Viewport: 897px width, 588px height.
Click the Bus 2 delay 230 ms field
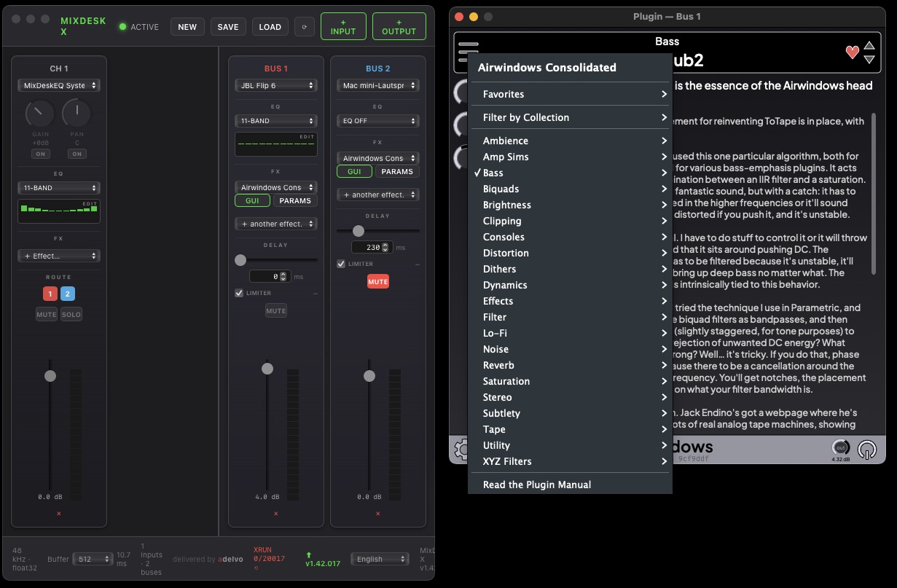click(372, 247)
